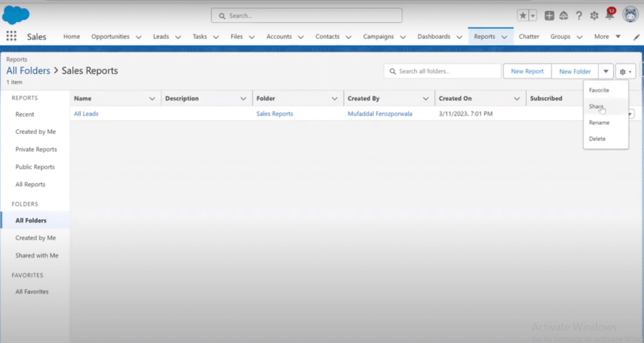Screen dimensions: 644x343
Task: Open the All Leads report link
Action: coord(86,114)
